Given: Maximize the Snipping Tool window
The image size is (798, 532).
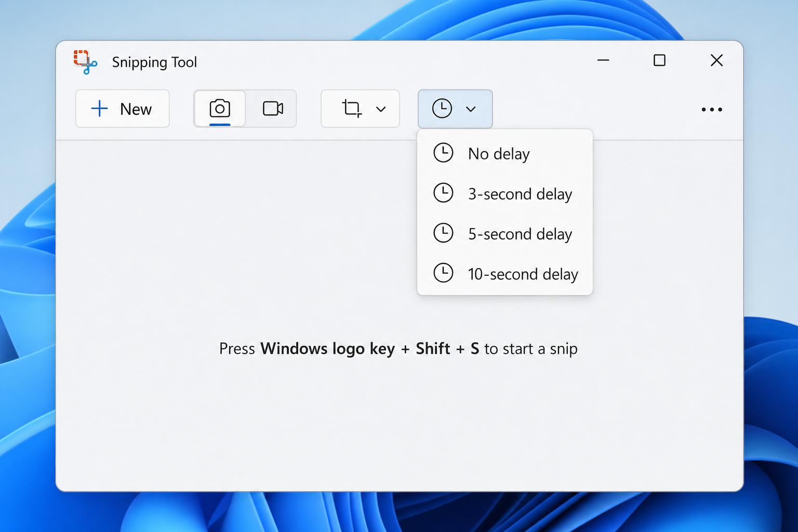Looking at the screenshot, I should click(659, 60).
